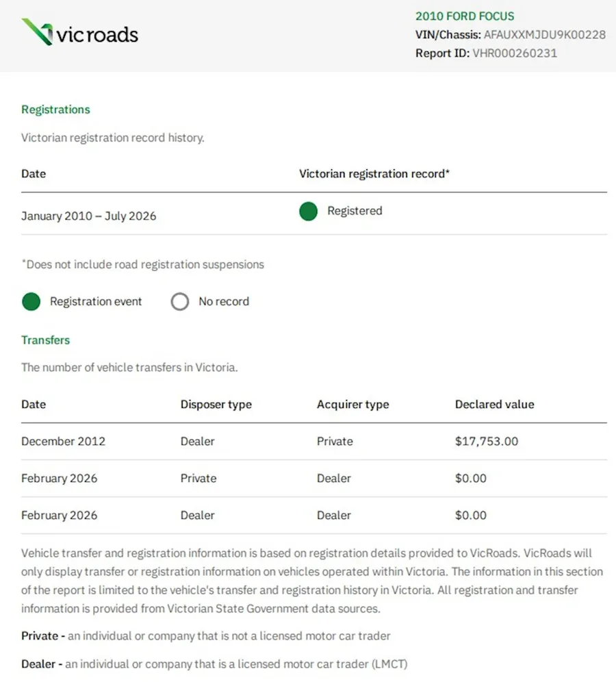Select the 2010 FORD FOCUS title
Screen dimensions: 616x682
pos(465,16)
